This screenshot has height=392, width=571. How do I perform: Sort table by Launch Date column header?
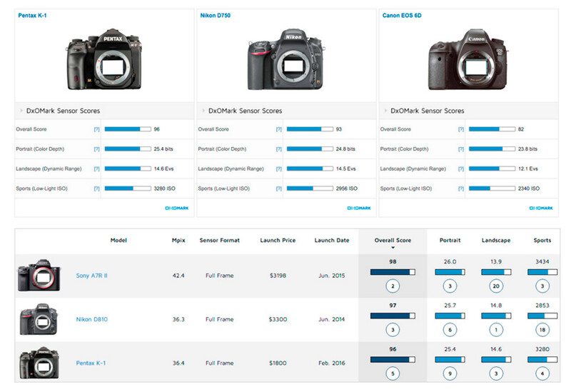point(332,240)
